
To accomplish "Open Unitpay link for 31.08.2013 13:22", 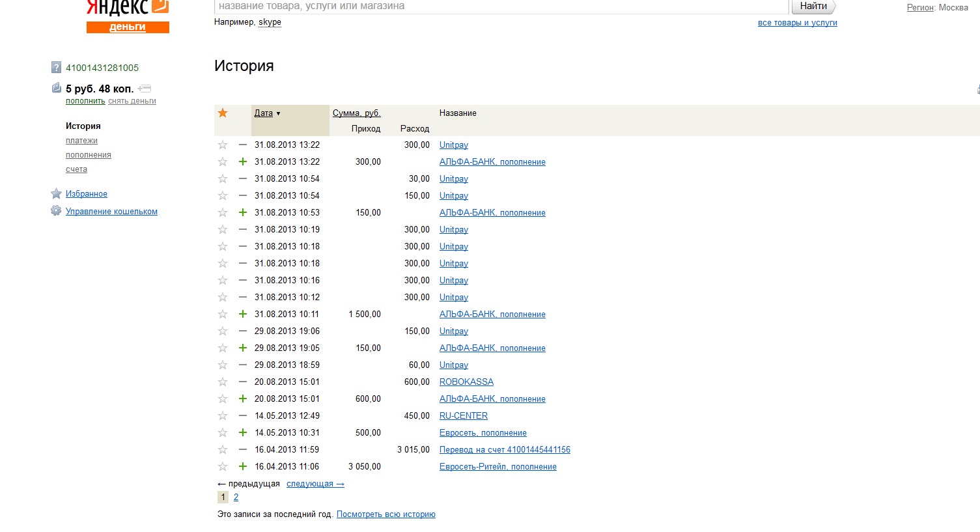I will coord(454,145).
